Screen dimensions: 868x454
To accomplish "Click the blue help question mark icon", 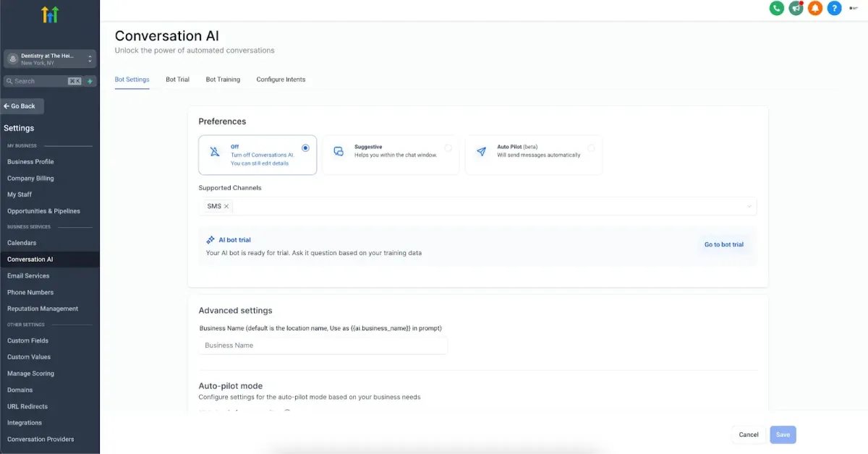I will [834, 9].
